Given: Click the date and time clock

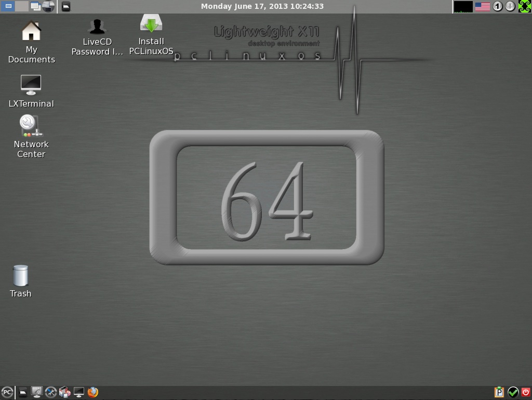Looking at the screenshot, I should (x=262, y=6).
